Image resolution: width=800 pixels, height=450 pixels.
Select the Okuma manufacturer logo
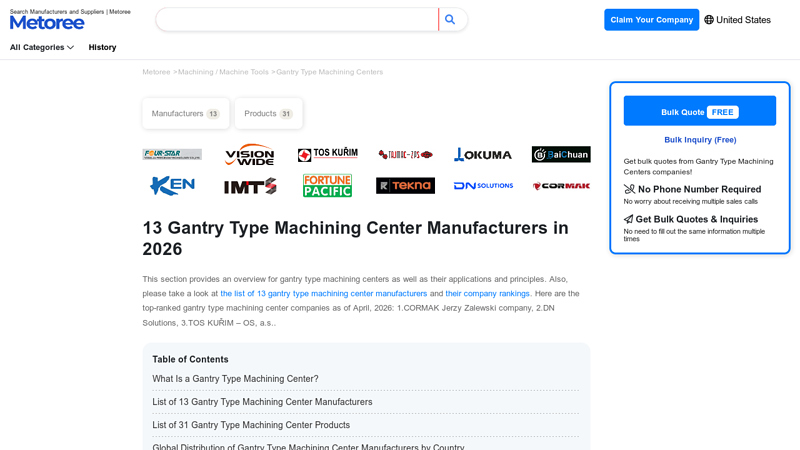[483, 155]
